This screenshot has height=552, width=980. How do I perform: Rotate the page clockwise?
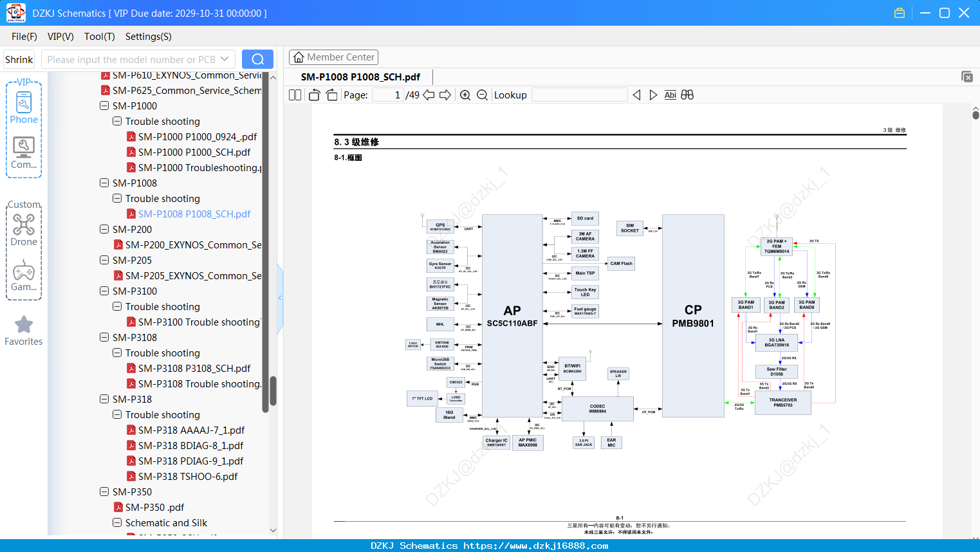click(x=332, y=95)
